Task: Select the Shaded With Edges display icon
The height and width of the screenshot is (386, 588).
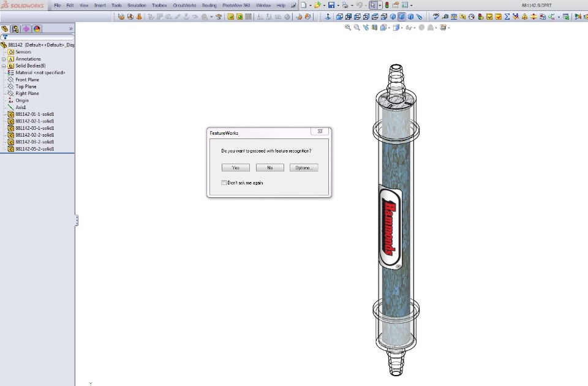Action: click(402, 17)
